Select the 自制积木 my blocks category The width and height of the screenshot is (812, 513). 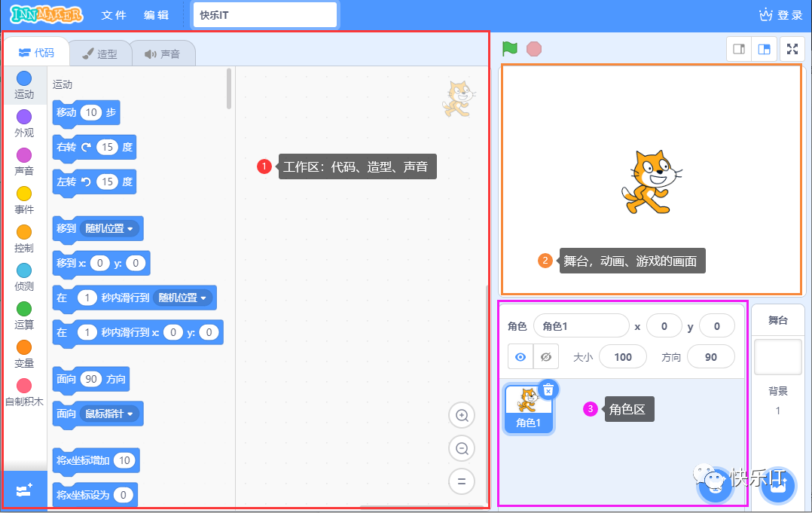point(24,393)
